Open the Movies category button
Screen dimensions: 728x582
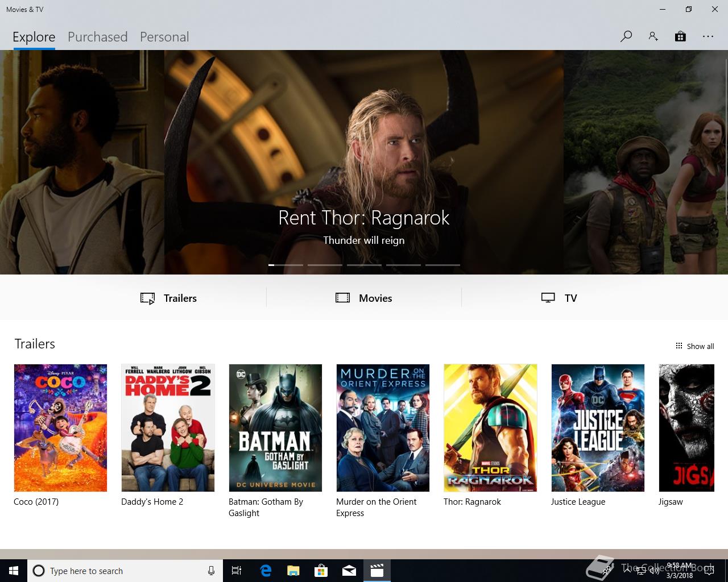[x=363, y=298]
